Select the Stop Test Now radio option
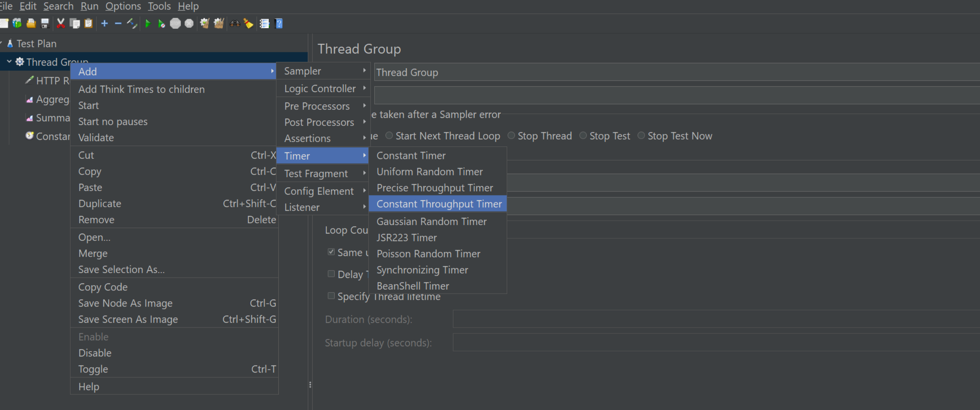Screen dimensions: 980x410 pyautogui.click(x=641, y=136)
